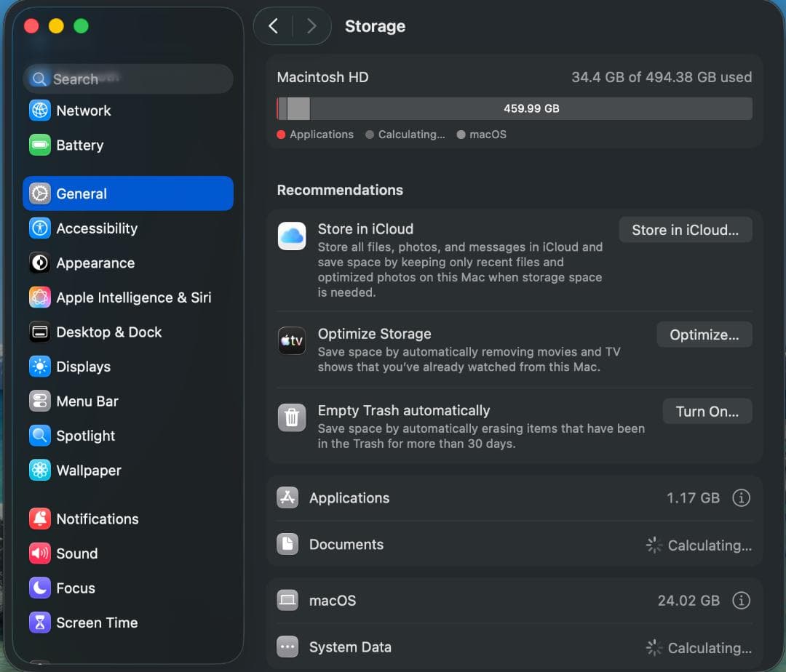This screenshot has width=786, height=672.
Task: Click the Store in iCloud heading text
Action: 365,229
